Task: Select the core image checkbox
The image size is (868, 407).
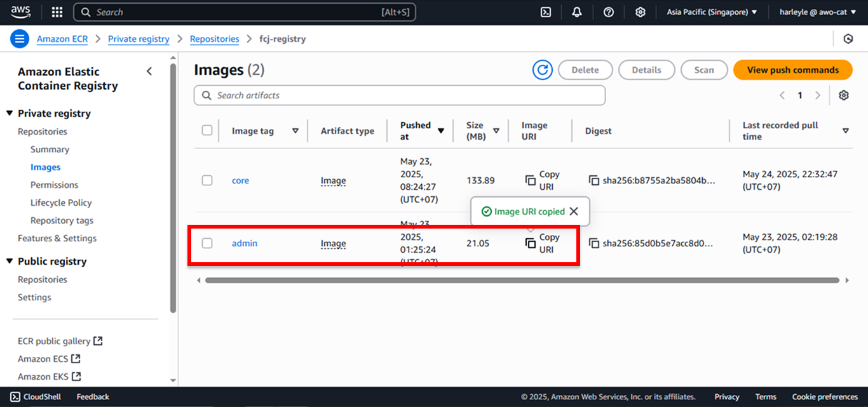Action: [207, 180]
